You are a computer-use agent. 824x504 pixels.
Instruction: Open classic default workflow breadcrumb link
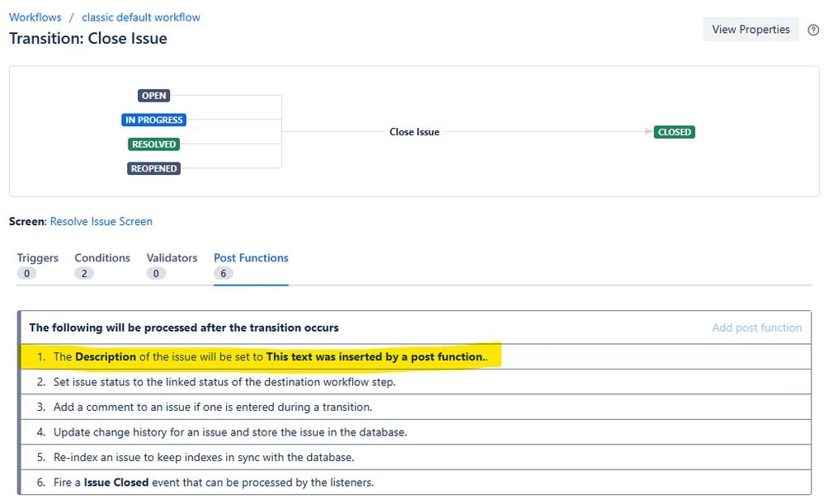pos(141,17)
